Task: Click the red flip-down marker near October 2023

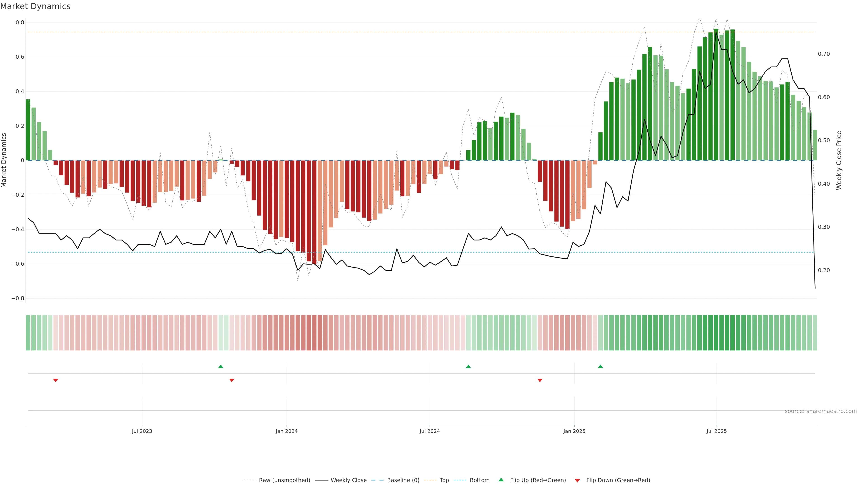Action: 231,380
